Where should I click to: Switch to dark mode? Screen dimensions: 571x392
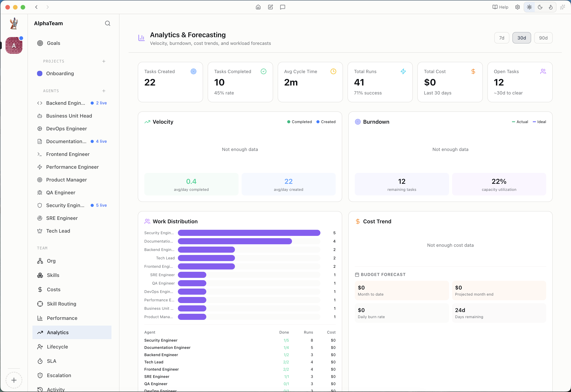point(540,7)
